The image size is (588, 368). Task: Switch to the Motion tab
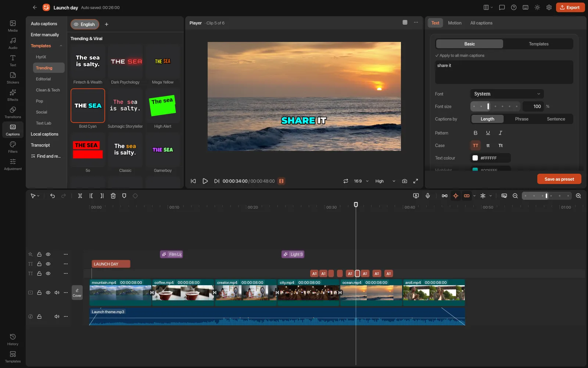455,23
